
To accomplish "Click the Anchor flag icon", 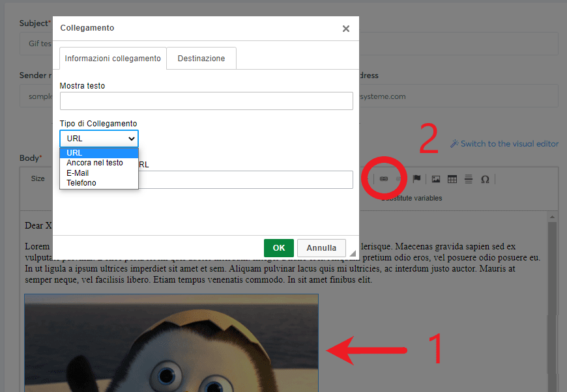I will pos(416,178).
